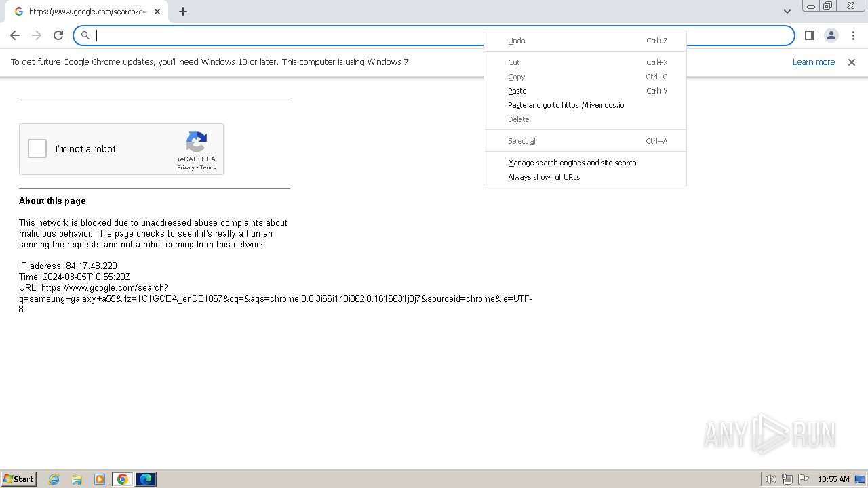Launch Internet Explorer from the taskbar
This screenshot has height=488, width=868.
(54, 479)
